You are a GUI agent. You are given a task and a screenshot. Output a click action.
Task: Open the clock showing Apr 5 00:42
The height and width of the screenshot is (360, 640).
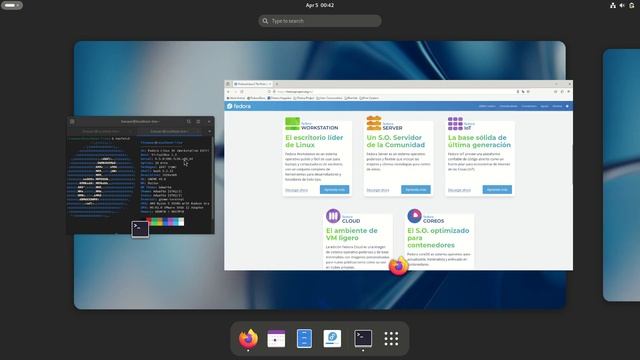point(320,5)
